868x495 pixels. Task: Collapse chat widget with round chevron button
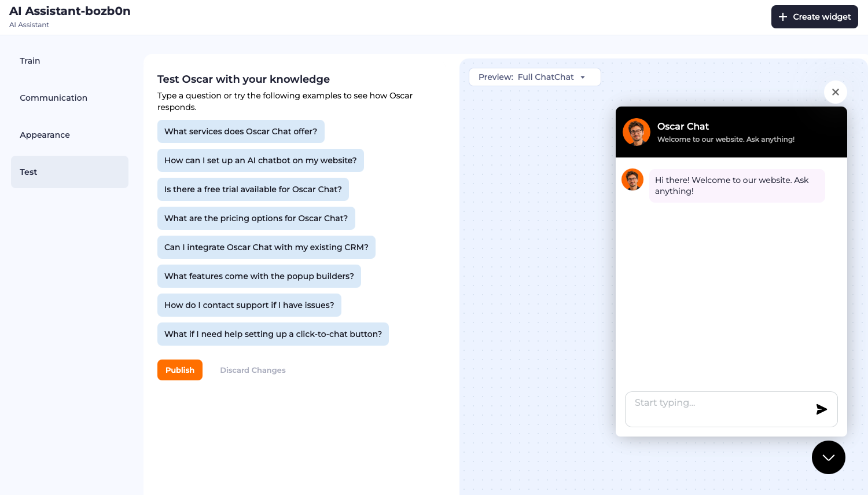tap(829, 457)
